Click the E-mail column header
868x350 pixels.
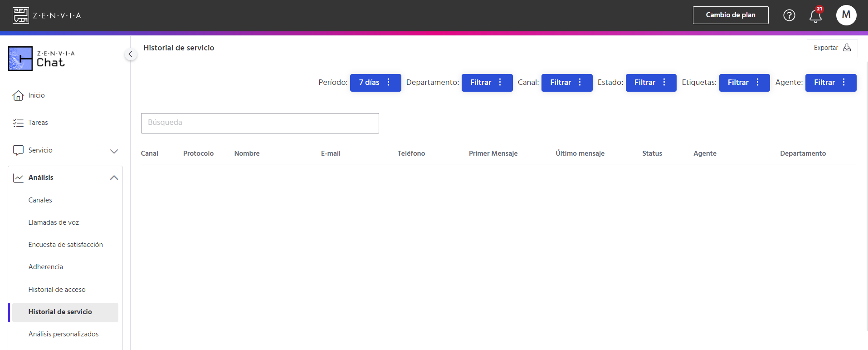tap(331, 153)
